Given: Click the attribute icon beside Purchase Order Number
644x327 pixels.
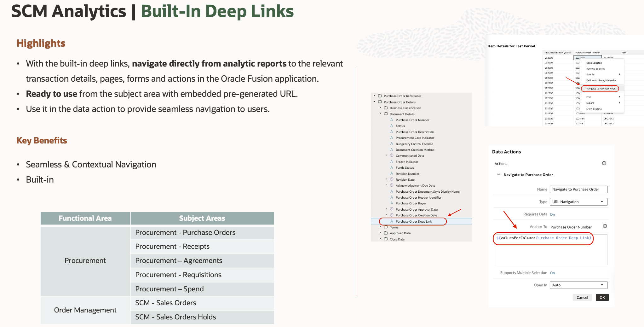Looking at the screenshot, I should (x=392, y=120).
